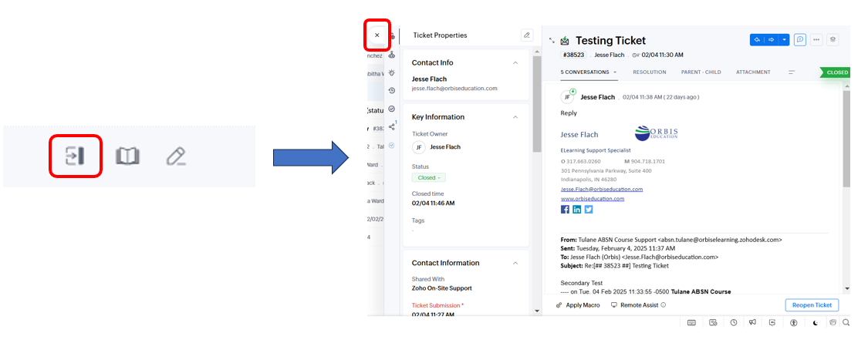Edit Ticket Properties using the pencil icon

(x=527, y=35)
